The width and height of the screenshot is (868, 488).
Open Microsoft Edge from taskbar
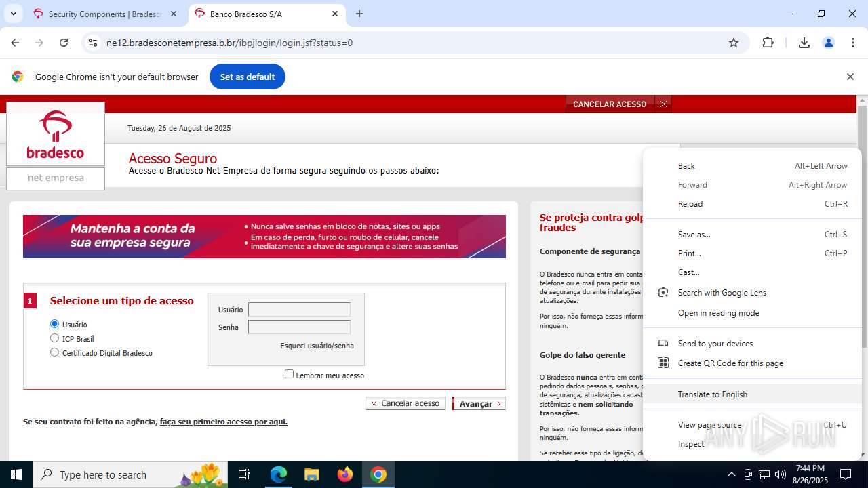[x=279, y=474]
